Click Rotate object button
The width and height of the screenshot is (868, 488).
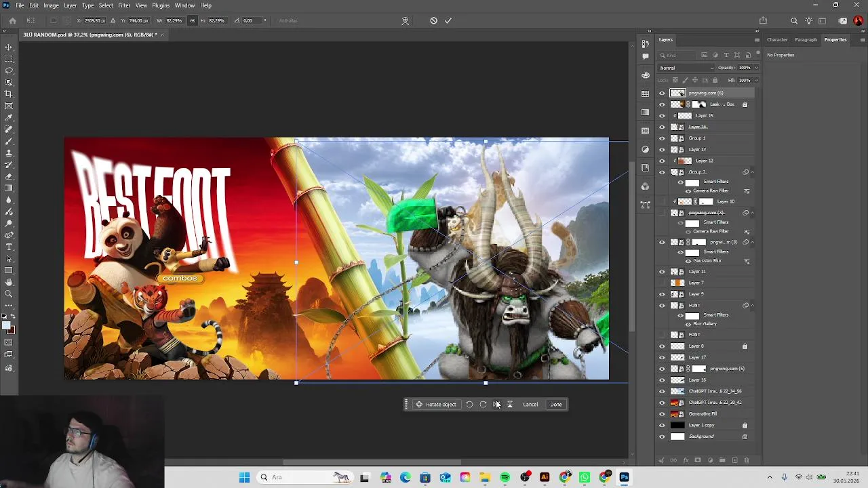point(436,405)
